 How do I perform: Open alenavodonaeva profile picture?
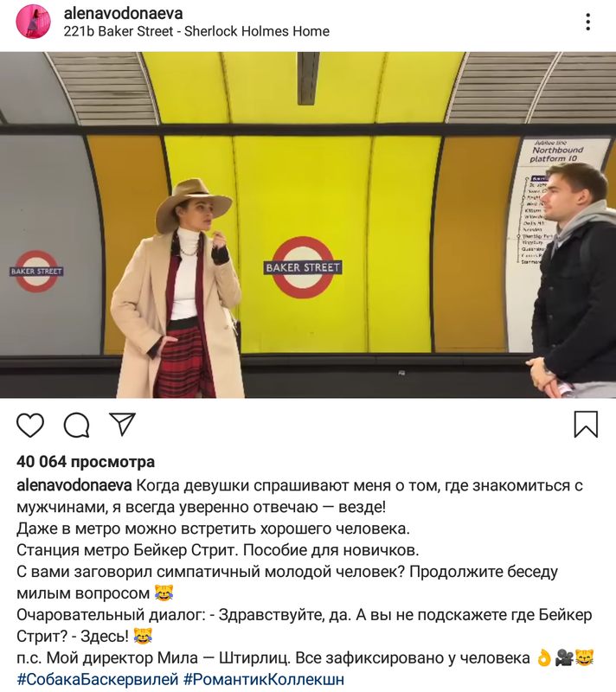coord(33,22)
